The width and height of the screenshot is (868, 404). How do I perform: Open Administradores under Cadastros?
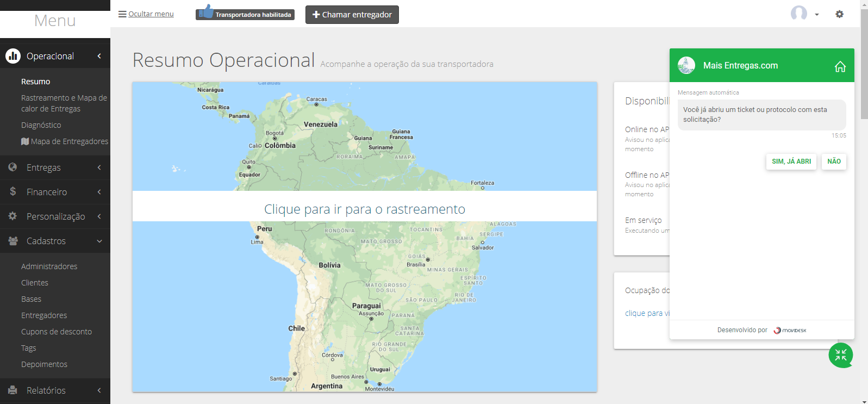(x=49, y=266)
